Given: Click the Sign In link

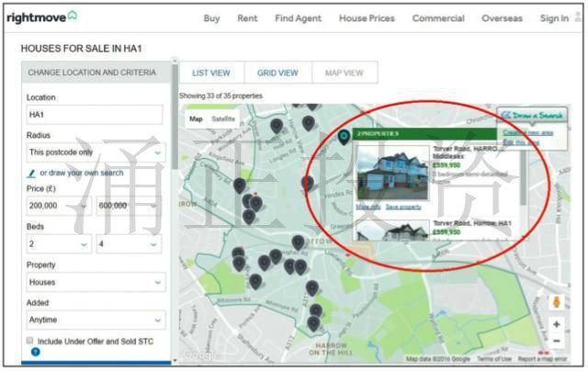Looking at the screenshot, I should [554, 18].
